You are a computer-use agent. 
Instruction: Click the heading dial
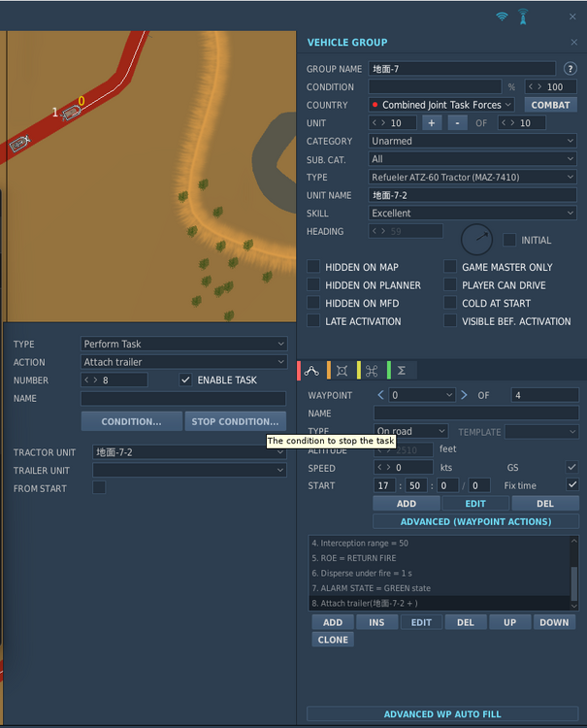coord(476,240)
